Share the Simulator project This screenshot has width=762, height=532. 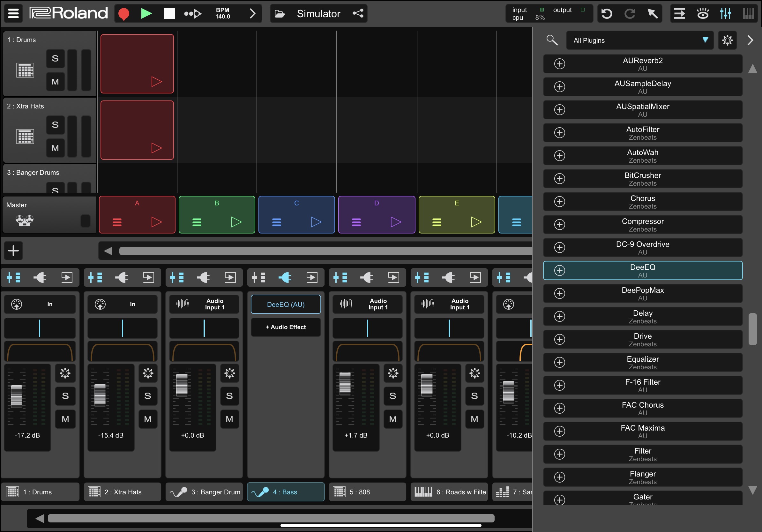pos(358,14)
